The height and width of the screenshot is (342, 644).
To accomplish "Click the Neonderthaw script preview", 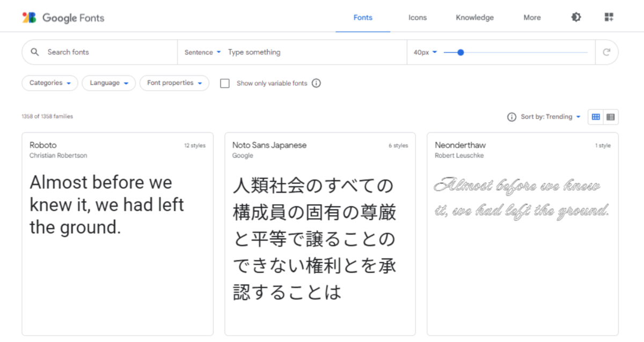I will (522, 198).
